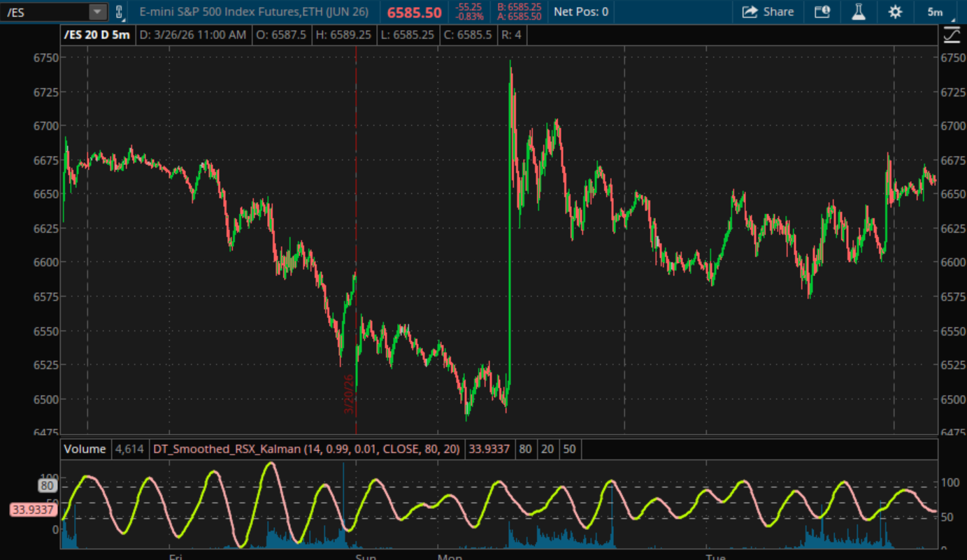Image resolution: width=967 pixels, height=560 pixels.
Task: Toggle the drawings panel icon at top-right
Action: pos(952,34)
